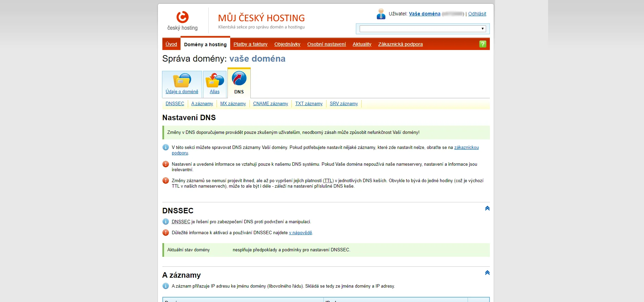
Task: Jump to CNAME záznamy section
Action: [x=270, y=104]
